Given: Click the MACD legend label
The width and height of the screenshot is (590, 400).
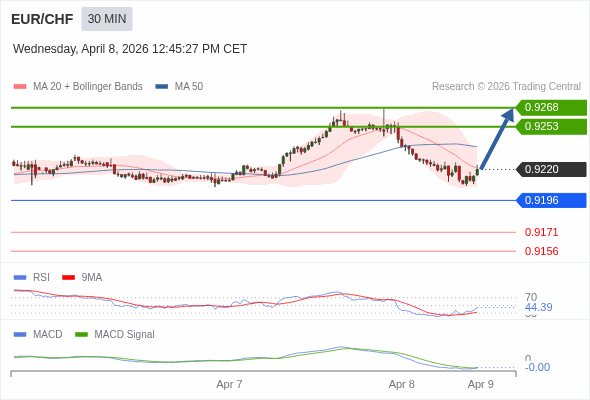Looking at the screenshot, I should [x=47, y=335].
